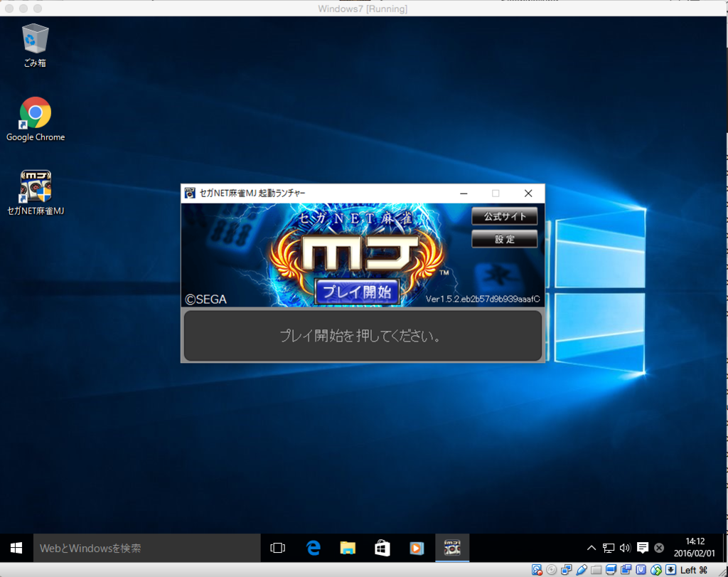
Task: Click VirtualBox CPU virtualization chip icon
Action: pyautogui.click(x=641, y=570)
